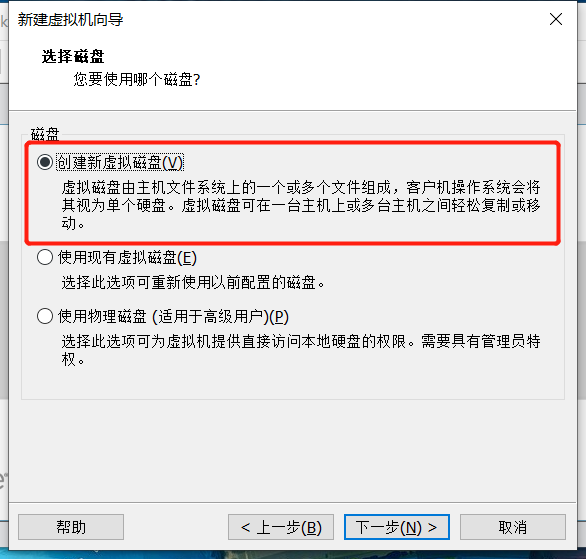Click the physical disk administrator privilege description

tap(301, 350)
